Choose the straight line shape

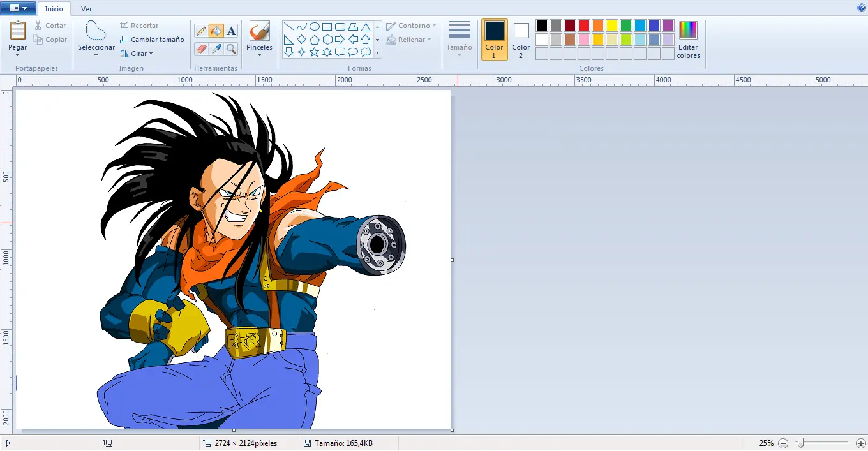[288, 27]
